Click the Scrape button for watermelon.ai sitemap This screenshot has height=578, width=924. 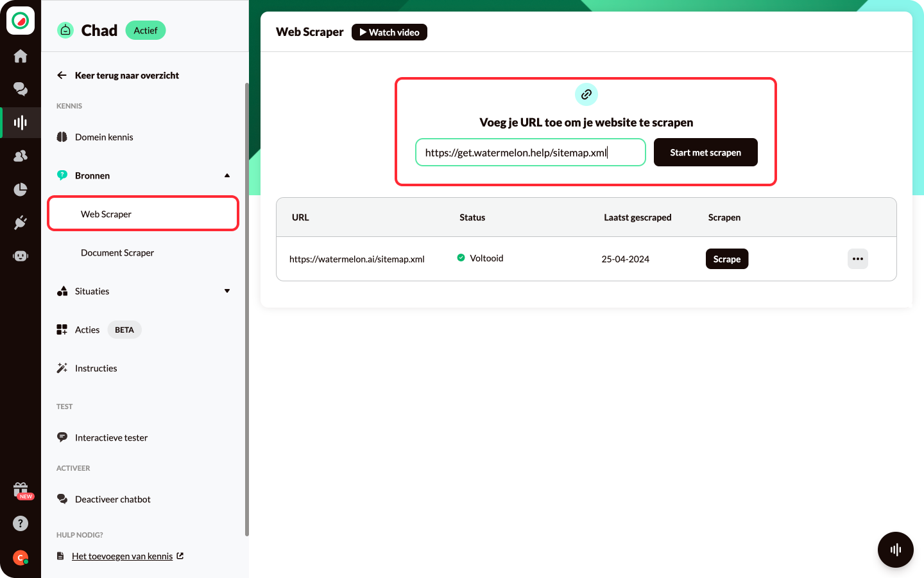(727, 259)
